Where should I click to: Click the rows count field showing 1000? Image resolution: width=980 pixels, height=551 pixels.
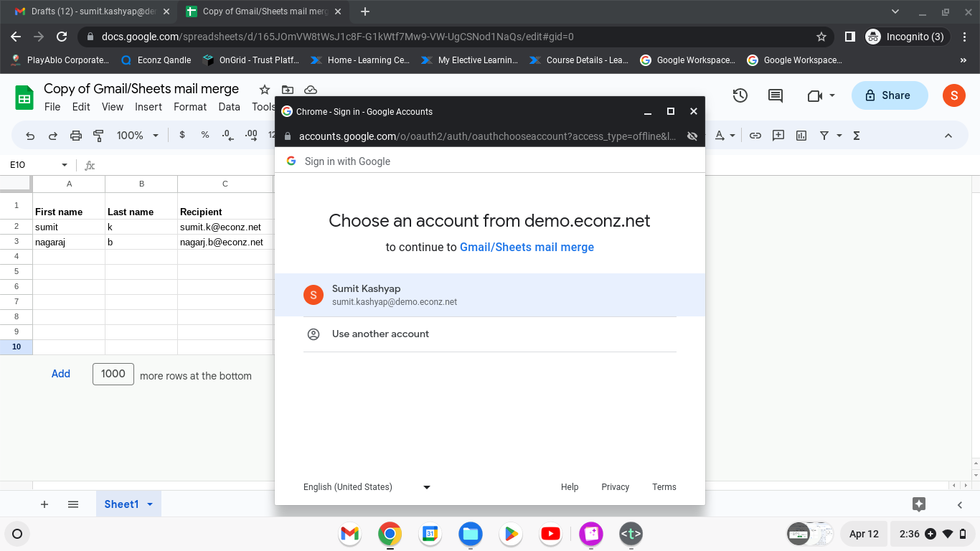point(113,374)
